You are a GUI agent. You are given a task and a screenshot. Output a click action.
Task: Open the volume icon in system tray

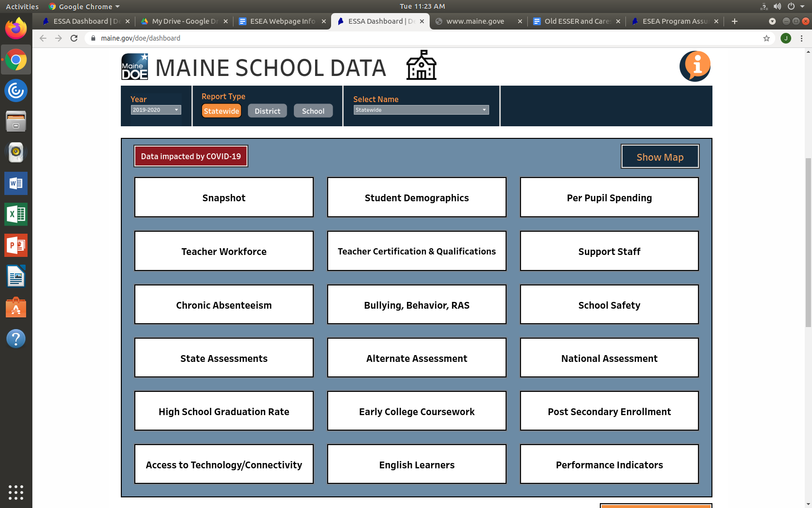[777, 6]
